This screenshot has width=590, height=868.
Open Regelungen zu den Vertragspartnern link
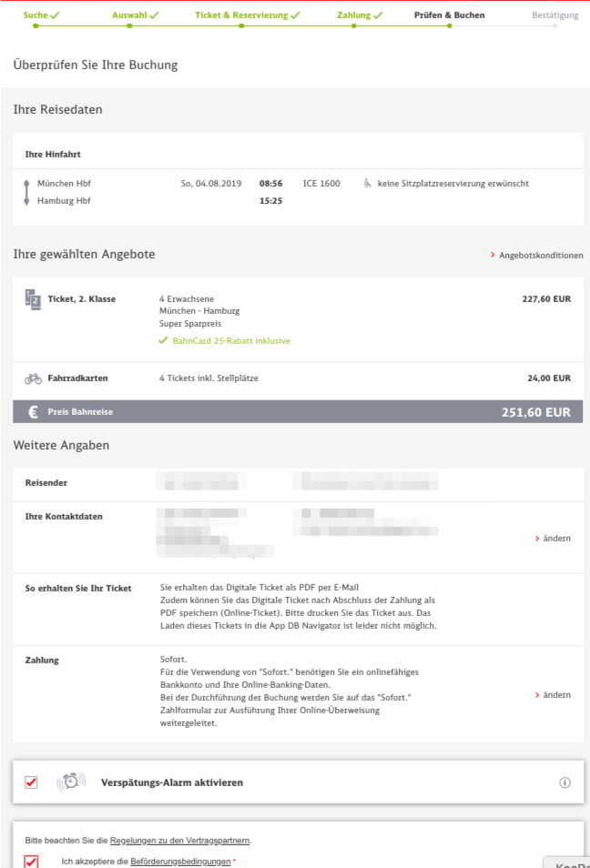tap(179, 840)
